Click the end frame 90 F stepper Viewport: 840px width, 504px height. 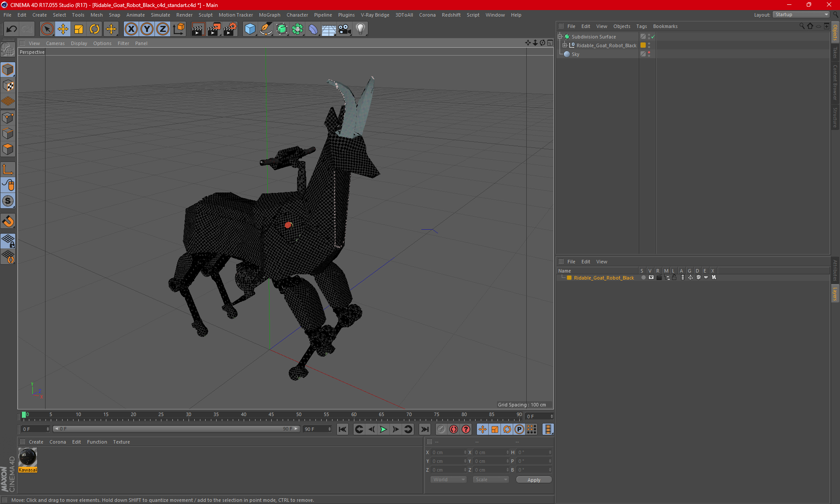pyautogui.click(x=329, y=429)
